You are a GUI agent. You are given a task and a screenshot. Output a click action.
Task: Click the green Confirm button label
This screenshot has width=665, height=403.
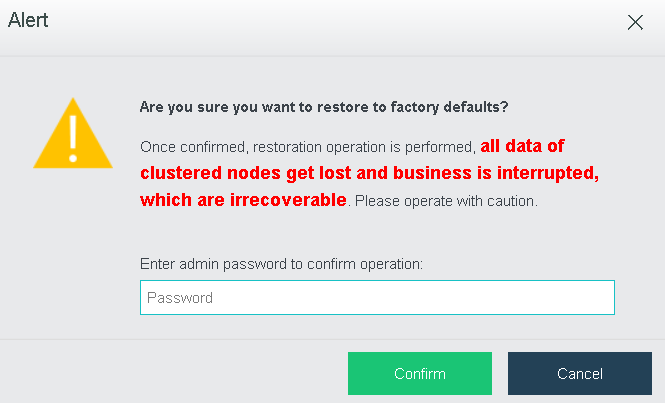(x=420, y=374)
